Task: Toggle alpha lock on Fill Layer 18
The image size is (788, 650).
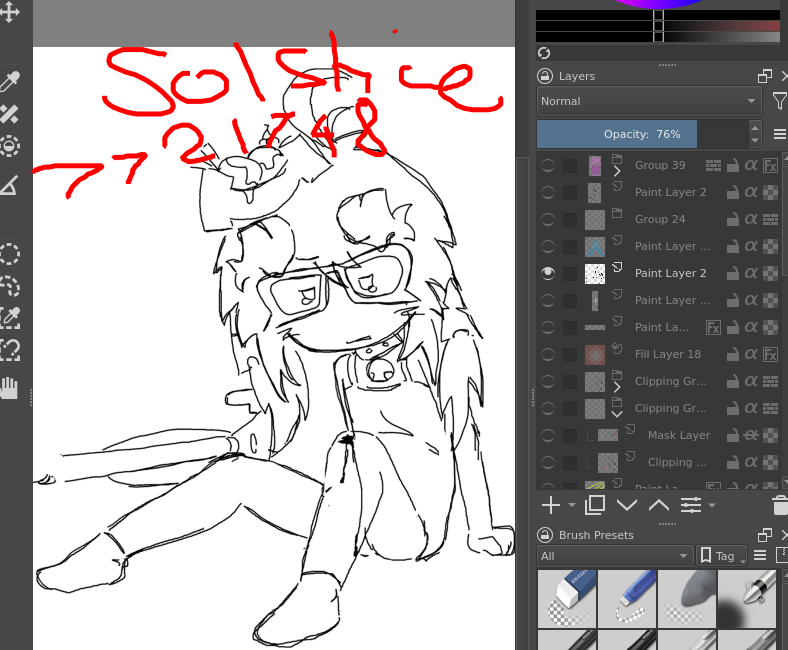Action: [751, 354]
